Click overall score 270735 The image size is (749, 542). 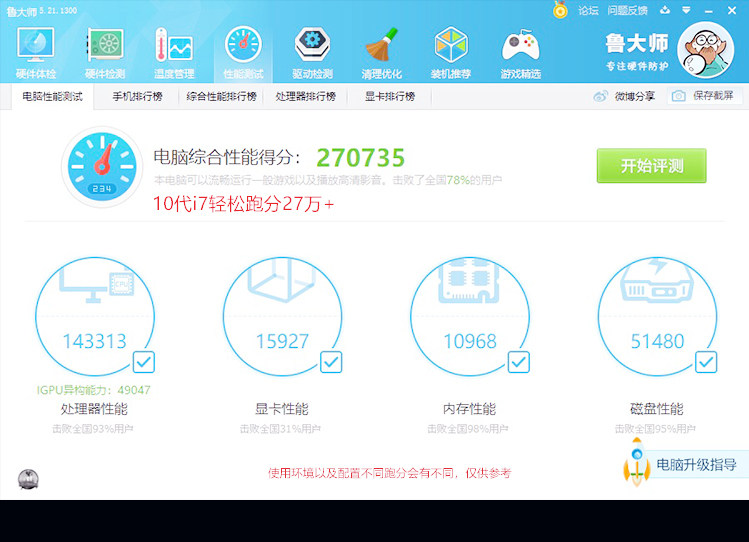361,158
